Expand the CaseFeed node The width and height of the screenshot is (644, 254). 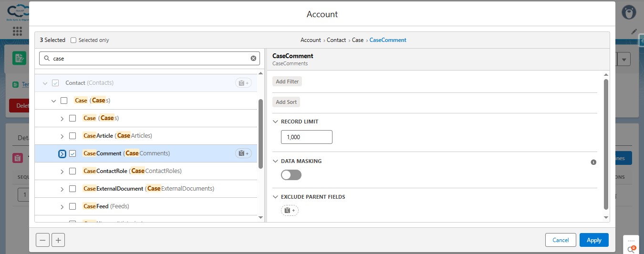[62, 206]
